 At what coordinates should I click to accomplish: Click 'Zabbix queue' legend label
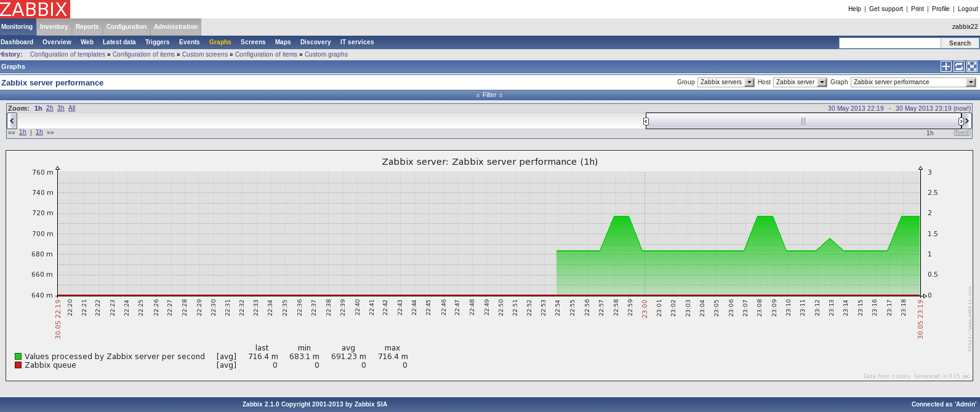click(x=50, y=365)
